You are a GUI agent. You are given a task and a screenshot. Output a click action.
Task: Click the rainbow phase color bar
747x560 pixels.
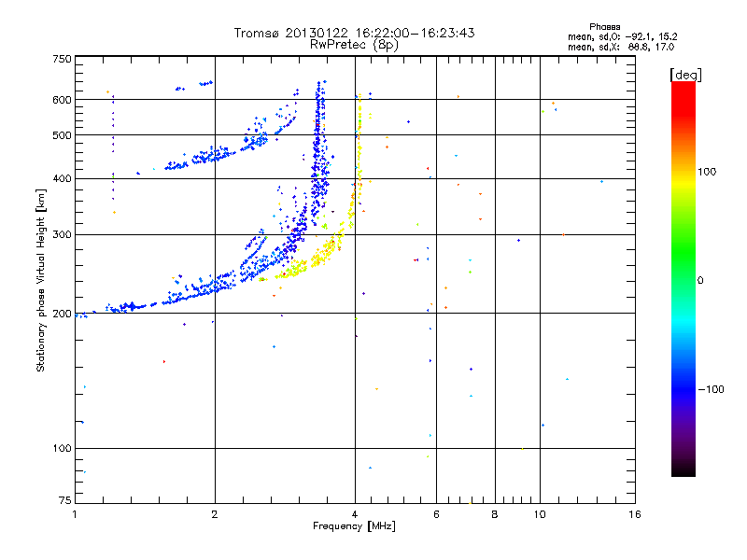pyautogui.click(x=684, y=278)
